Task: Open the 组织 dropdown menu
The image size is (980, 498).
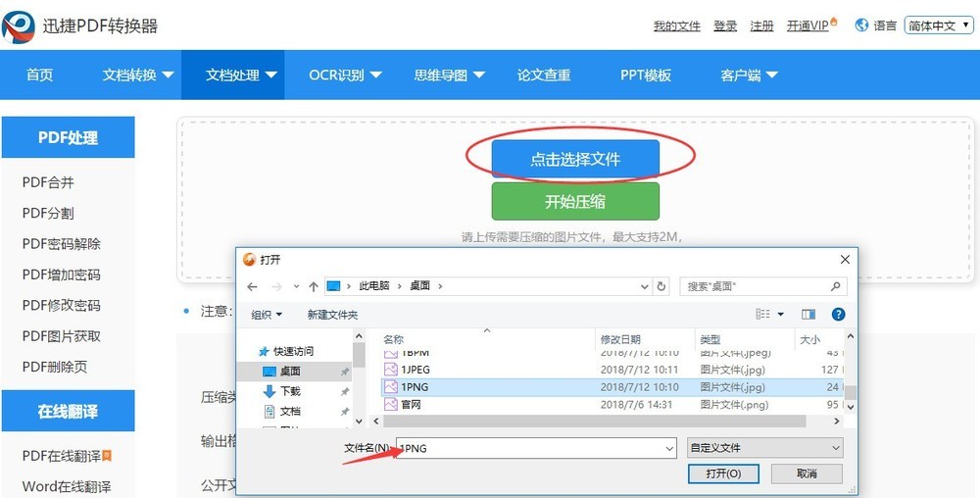Action: [267, 315]
